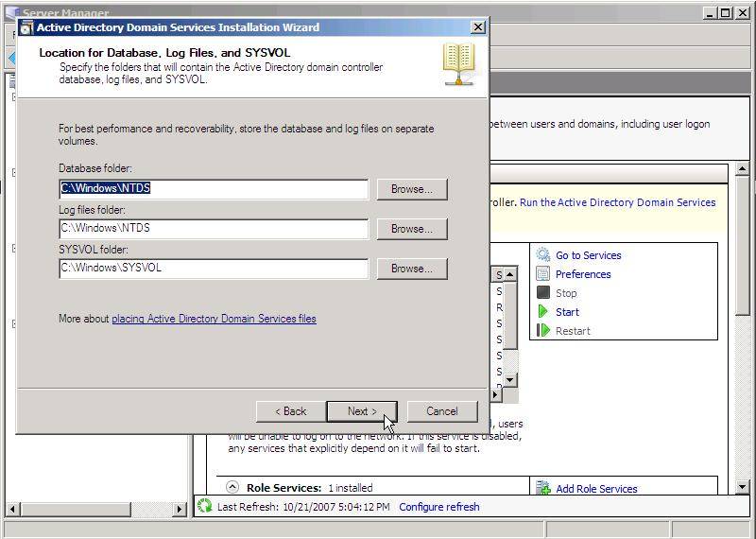Screen dimensions: 756x539
Task: Click the green refresh icon in status bar
Action: point(204,506)
